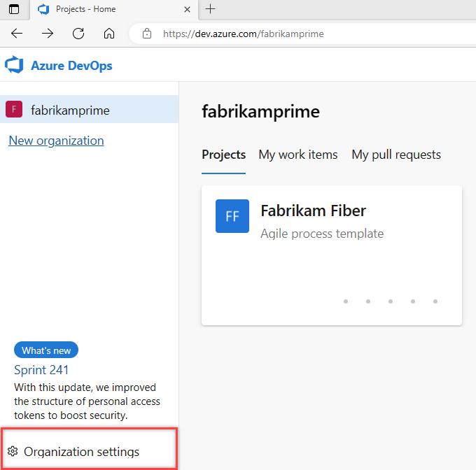Open the Sprint 241 release notes link
The image size is (476, 470).
[x=41, y=370]
